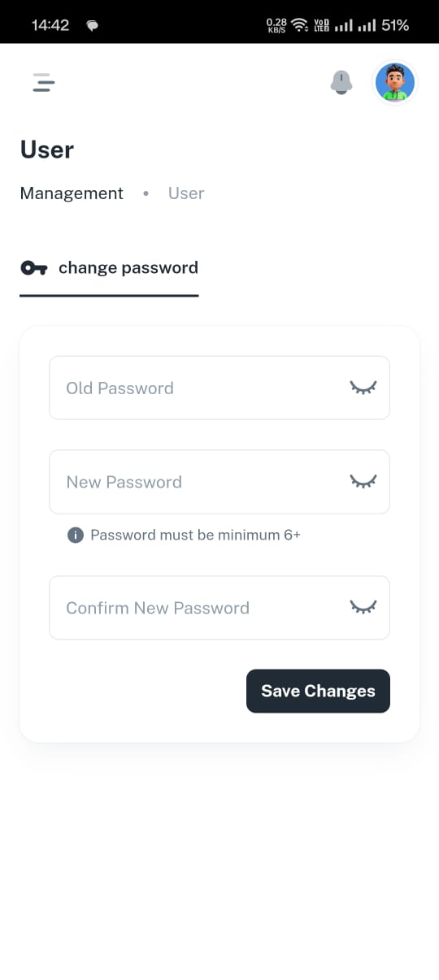Tap the Wi-Fi icon in status bar
This screenshot has height=980, width=439.
pyautogui.click(x=300, y=25)
